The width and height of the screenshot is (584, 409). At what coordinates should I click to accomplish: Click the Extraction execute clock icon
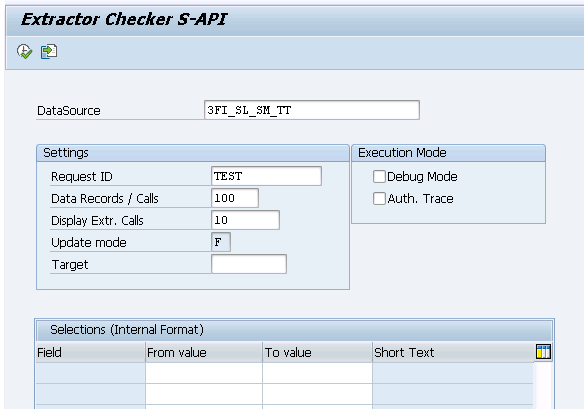(x=25, y=51)
